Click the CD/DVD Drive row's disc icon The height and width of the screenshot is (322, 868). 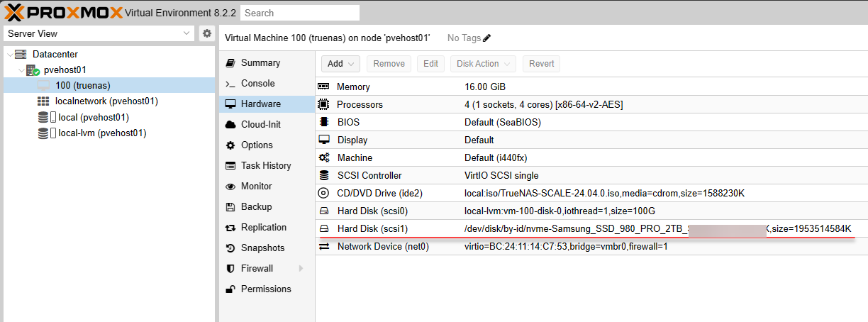[323, 193]
